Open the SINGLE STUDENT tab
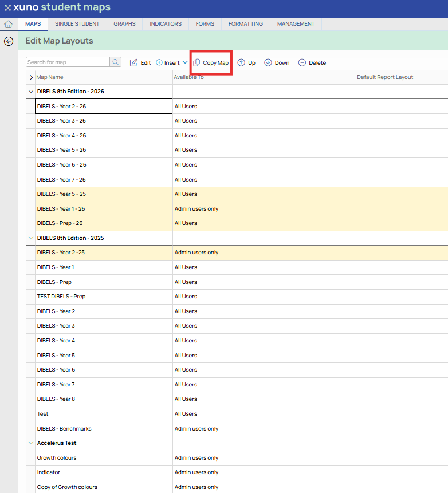 [x=77, y=24]
